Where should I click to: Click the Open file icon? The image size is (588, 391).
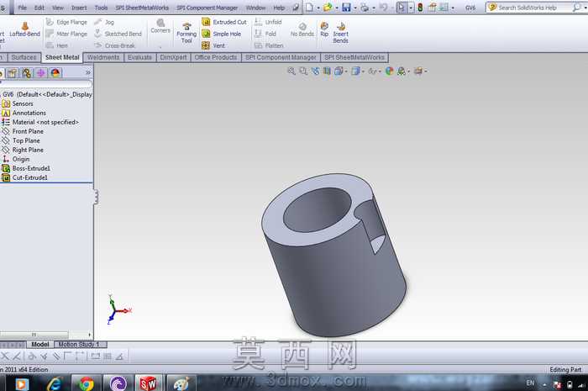(x=328, y=8)
